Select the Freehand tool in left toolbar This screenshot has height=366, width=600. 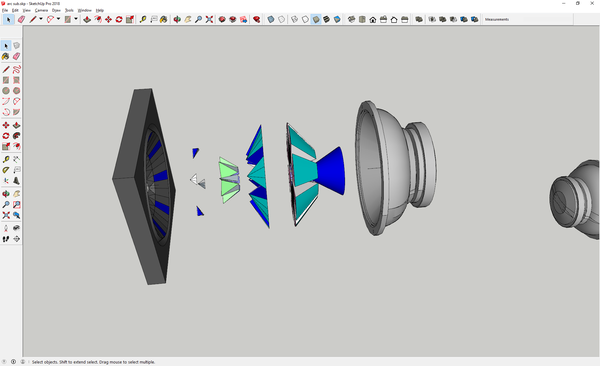16,69
